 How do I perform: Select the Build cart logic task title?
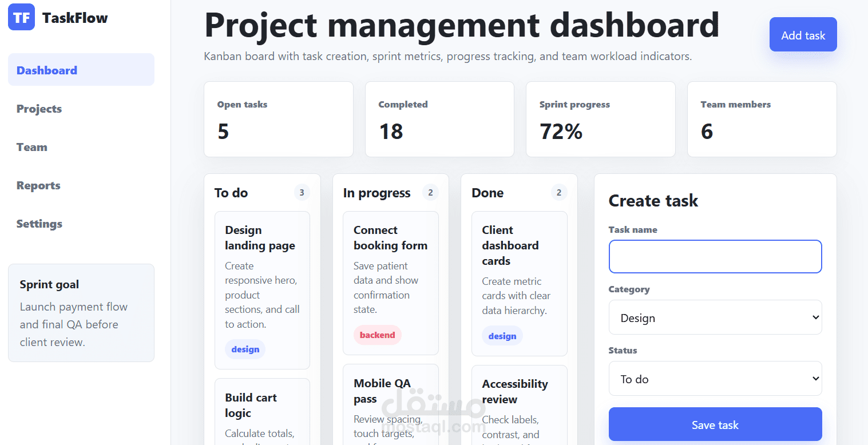(x=251, y=405)
